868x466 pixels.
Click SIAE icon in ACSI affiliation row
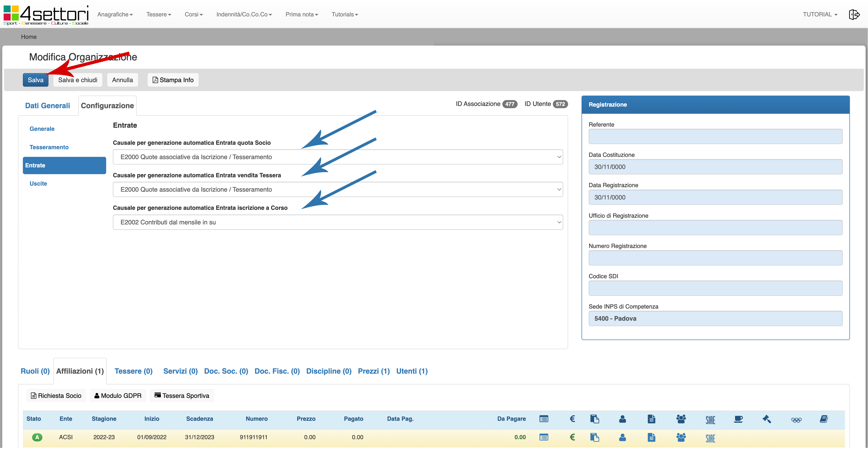pyautogui.click(x=710, y=438)
